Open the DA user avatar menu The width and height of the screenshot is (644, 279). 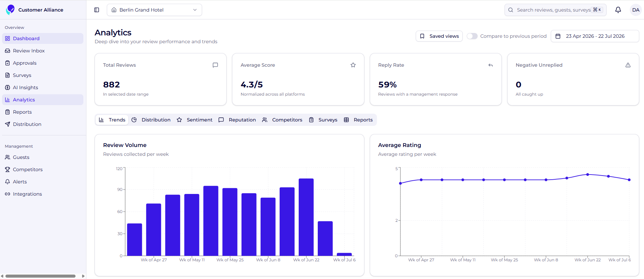pyautogui.click(x=635, y=10)
